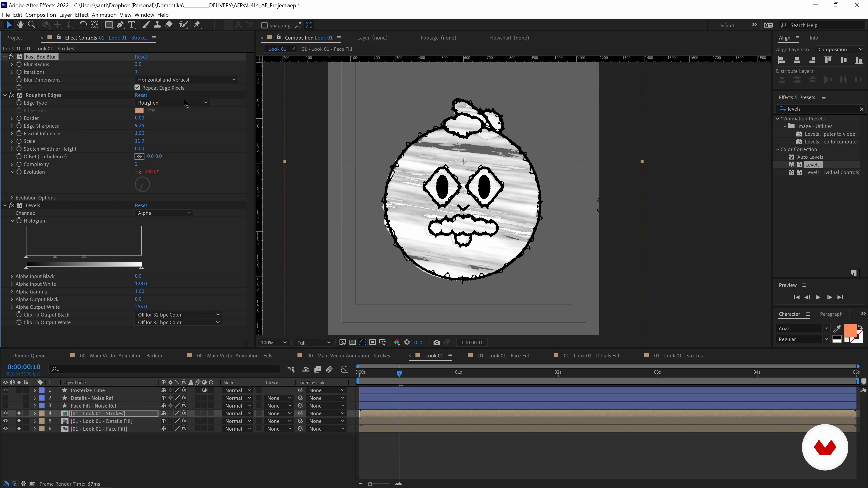
Task: Select the Horizontal Type tool
Action: point(132,25)
